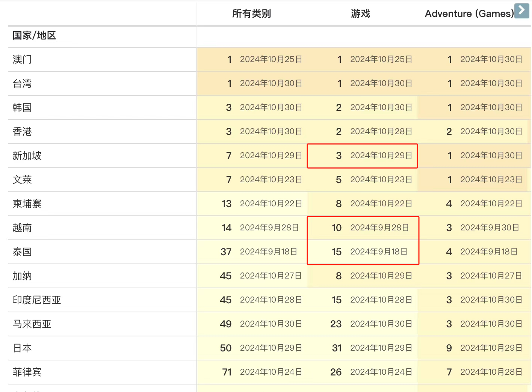The height and width of the screenshot is (392, 532).
Task: Select the 游戏 column header
Action: pyautogui.click(x=360, y=14)
